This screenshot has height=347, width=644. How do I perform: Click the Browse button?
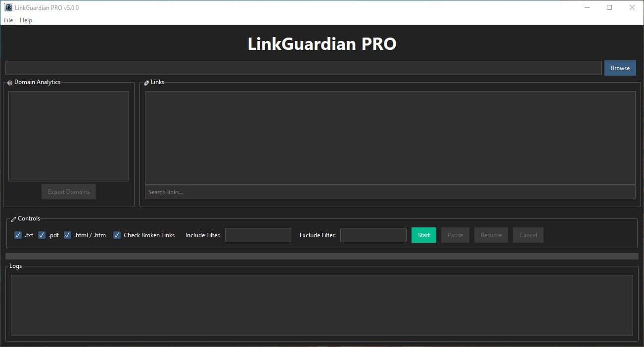point(620,68)
